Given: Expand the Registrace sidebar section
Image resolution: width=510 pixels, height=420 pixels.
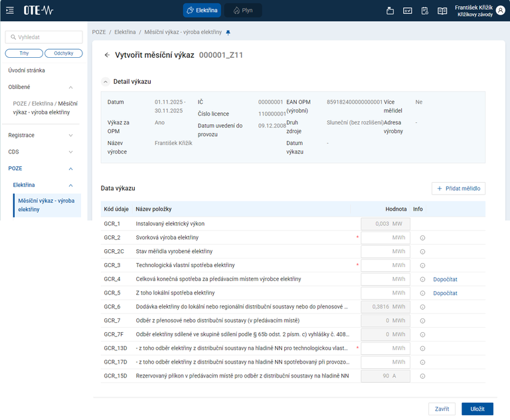Looking at the screenshot, I should pyautogui.click(x=70, y=135).
